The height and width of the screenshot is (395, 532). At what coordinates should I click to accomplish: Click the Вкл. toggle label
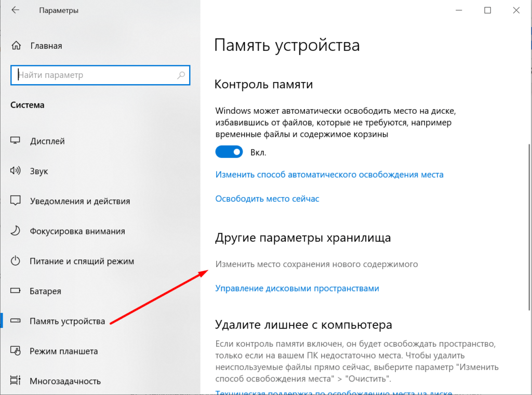(258, 152)
